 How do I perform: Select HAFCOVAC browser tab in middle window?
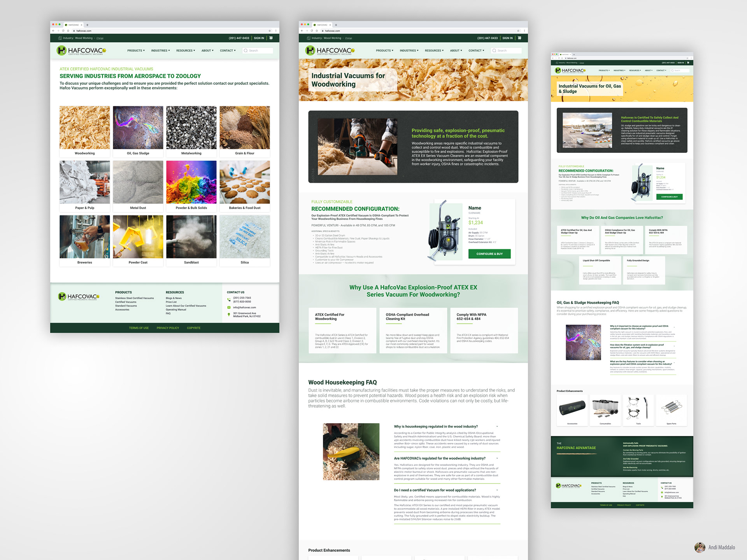pos(322,25)
